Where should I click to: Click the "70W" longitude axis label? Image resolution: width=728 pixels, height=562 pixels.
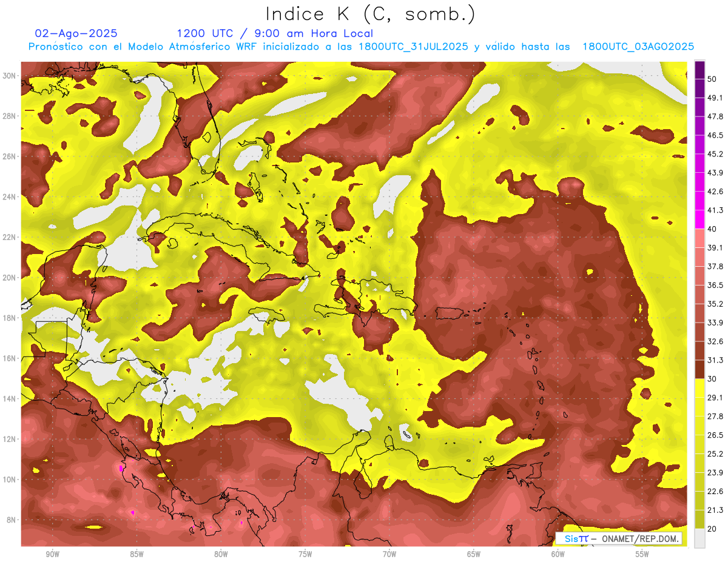[x=389, y=554]
